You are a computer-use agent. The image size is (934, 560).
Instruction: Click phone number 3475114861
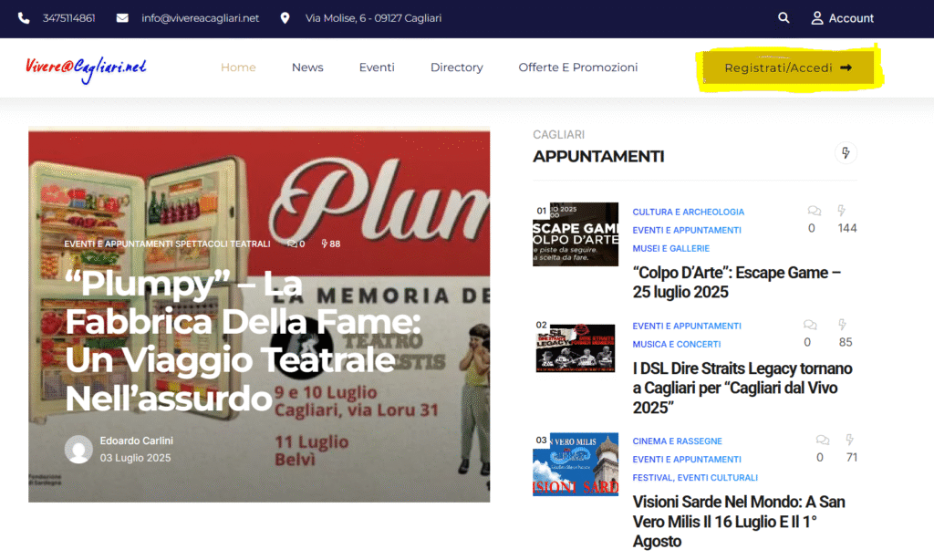pos(69,18)
